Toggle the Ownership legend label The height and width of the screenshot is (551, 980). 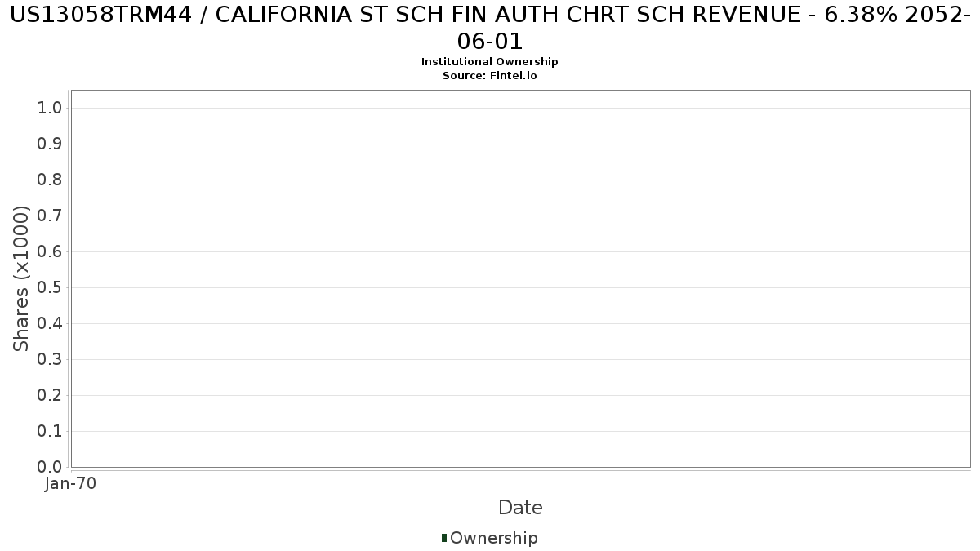click(x=493, y=538)
